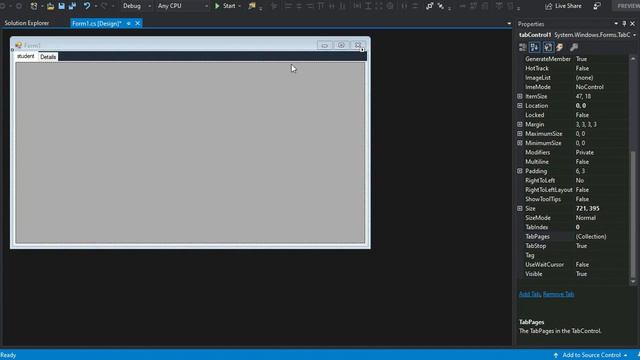Click the Send Feedback icon
The height and width of the screenshot is (360, 640).
pos(597,6)
